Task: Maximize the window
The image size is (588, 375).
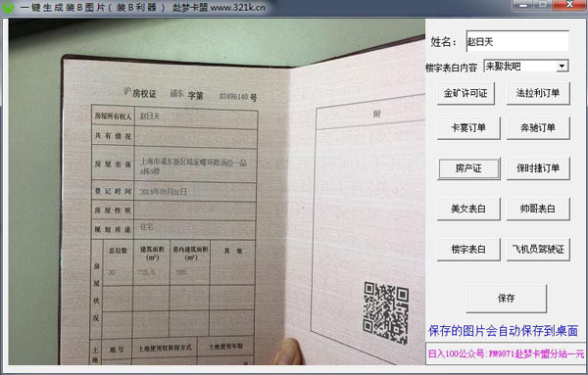Action: 543,5
